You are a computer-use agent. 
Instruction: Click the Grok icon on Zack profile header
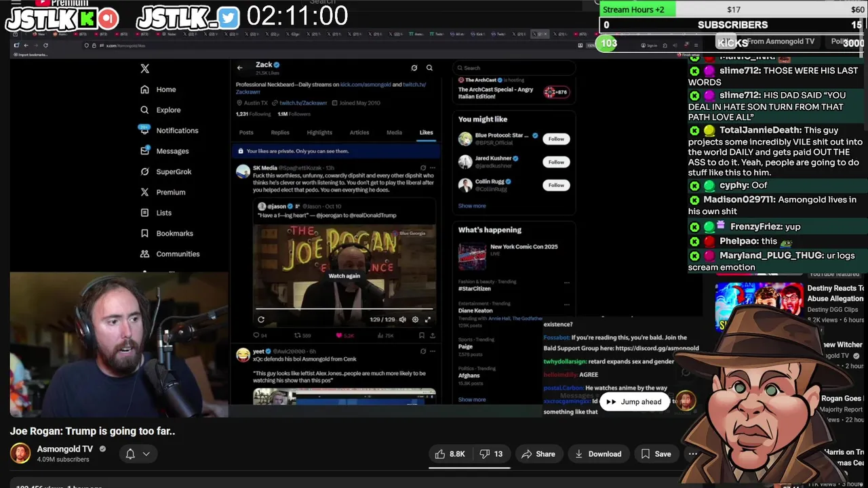pyautogui.click(x=414, y=68)
